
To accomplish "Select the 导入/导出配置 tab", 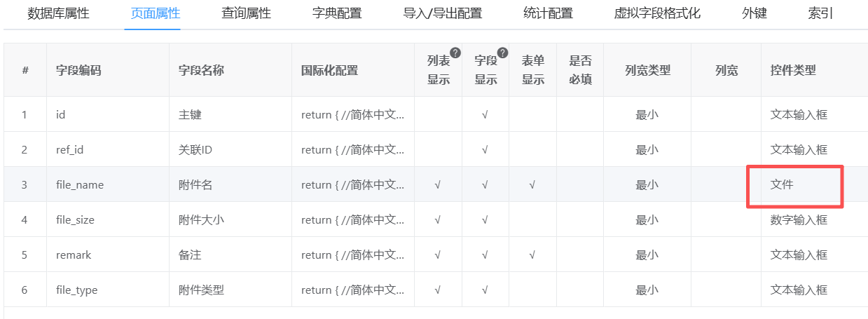I will tap(442, 13).
